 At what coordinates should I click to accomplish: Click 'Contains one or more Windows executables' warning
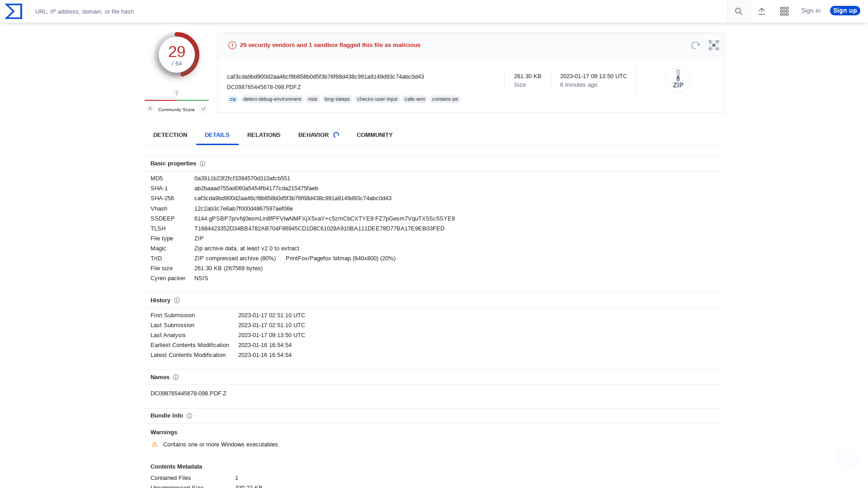click(221, 445)
